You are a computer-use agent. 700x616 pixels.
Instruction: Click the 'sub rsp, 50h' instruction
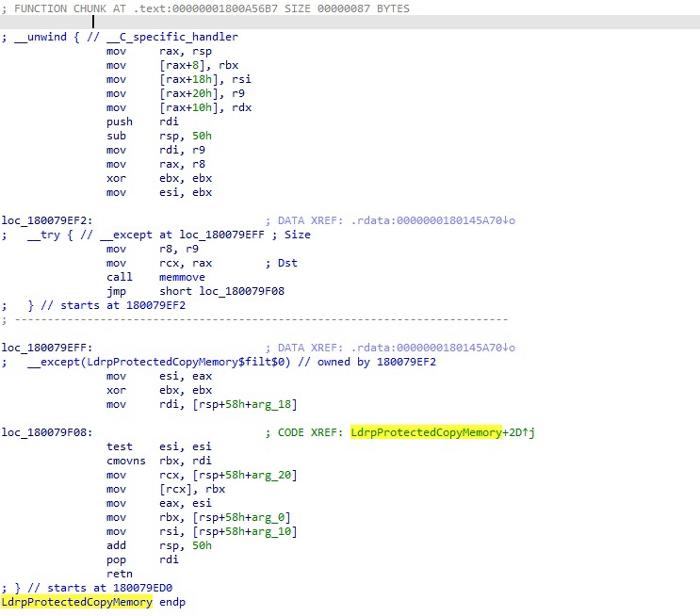point(159,136)
